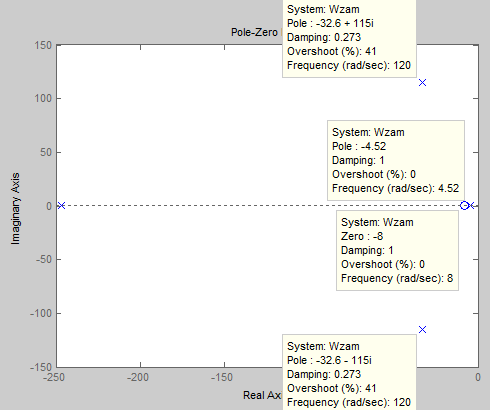
Task: Click the -100 tick label on imaginary axis
Action: click(x=41, y=313)
